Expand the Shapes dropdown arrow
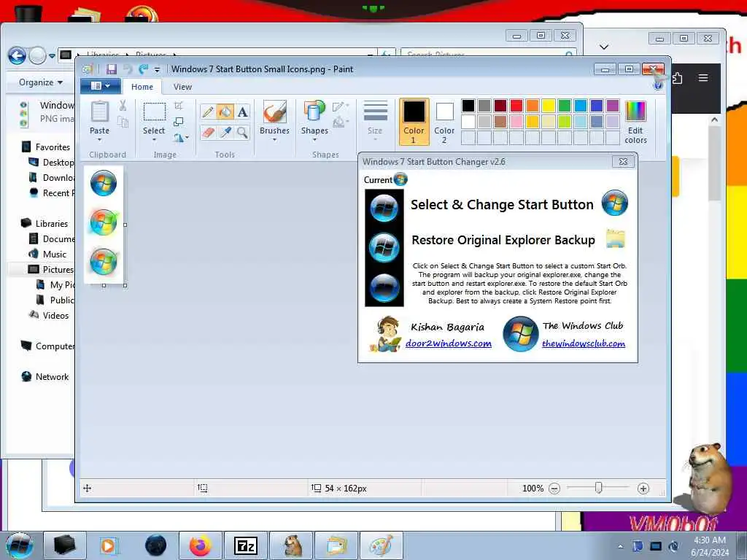Image resolution: width=747 pixels, height=560 pixels. 314,139
